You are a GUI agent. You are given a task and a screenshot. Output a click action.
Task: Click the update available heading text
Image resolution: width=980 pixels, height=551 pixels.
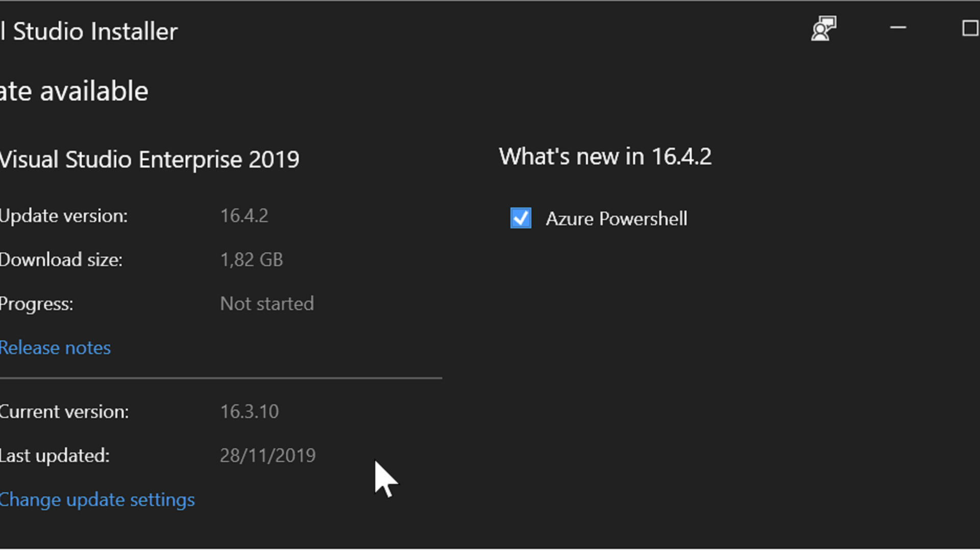[x=75, y=92]
